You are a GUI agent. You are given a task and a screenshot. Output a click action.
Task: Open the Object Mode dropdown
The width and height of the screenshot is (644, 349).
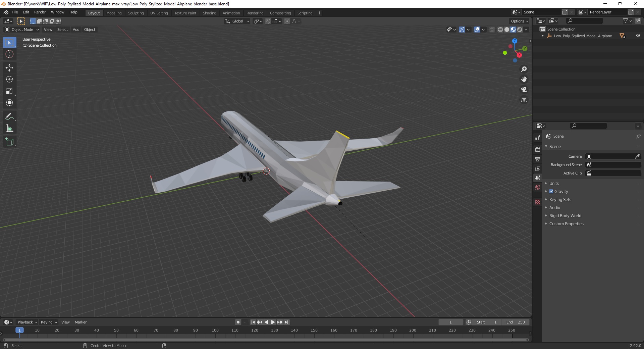pyautogui.click(x=22, y=30)
